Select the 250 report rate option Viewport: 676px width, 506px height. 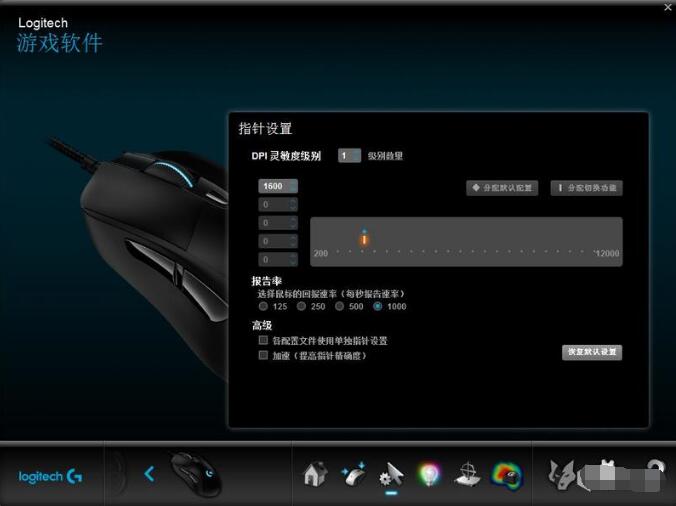301,306
